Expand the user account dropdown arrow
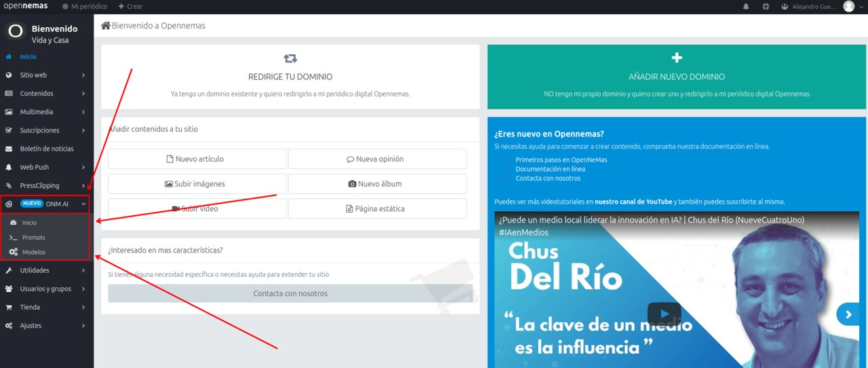 tap(862, 7)
